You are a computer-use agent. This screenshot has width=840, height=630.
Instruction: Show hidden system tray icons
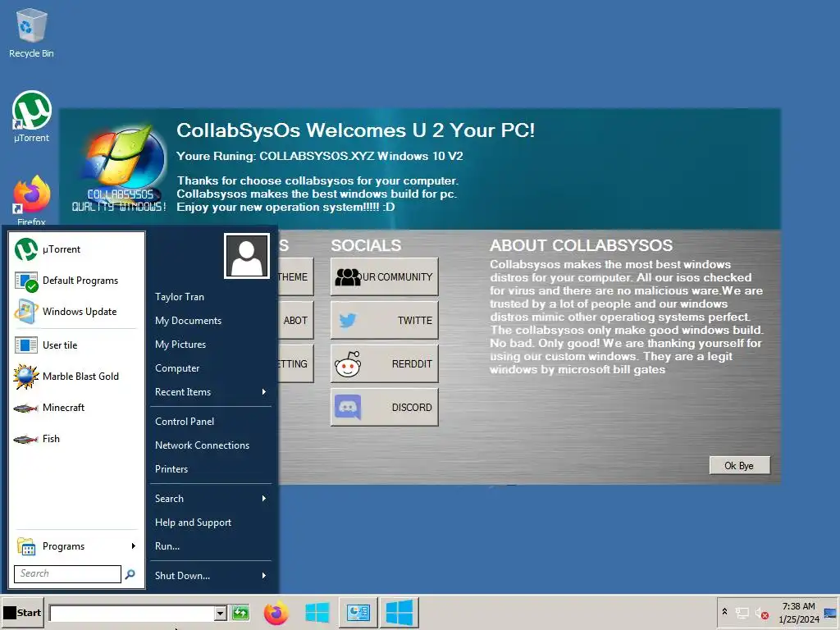(725, 612)
